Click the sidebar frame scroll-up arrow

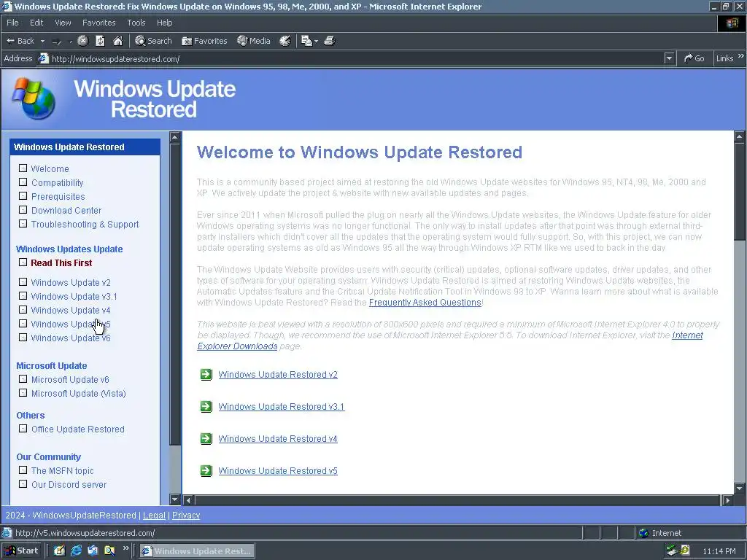(x=175, y=137)
